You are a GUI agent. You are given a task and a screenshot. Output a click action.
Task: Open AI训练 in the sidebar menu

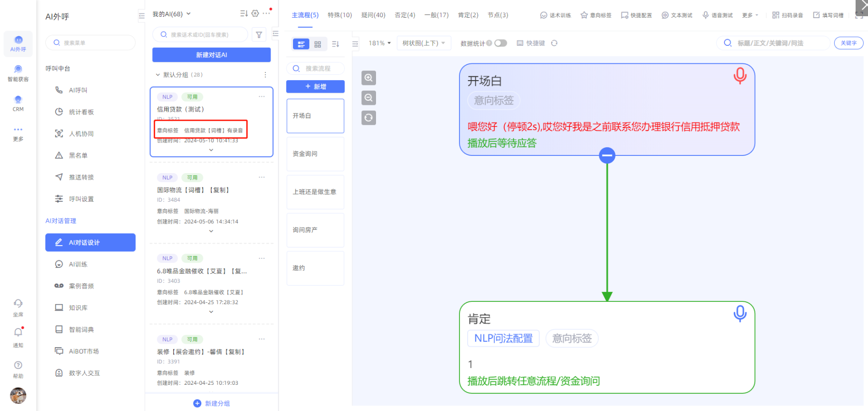tap(78, 264)
